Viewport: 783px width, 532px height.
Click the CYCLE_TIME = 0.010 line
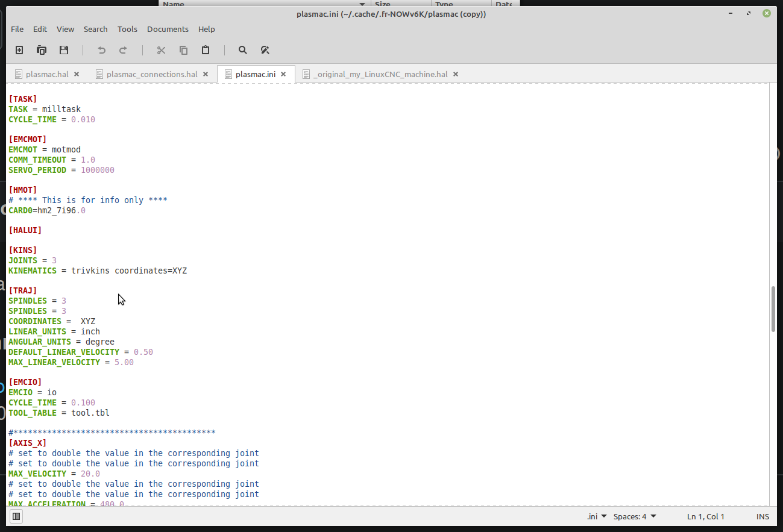tap(52, 119)
